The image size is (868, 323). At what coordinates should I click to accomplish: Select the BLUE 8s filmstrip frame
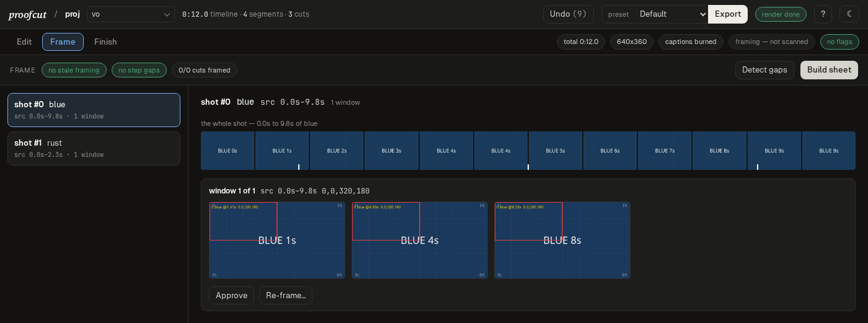pos(719,151)
